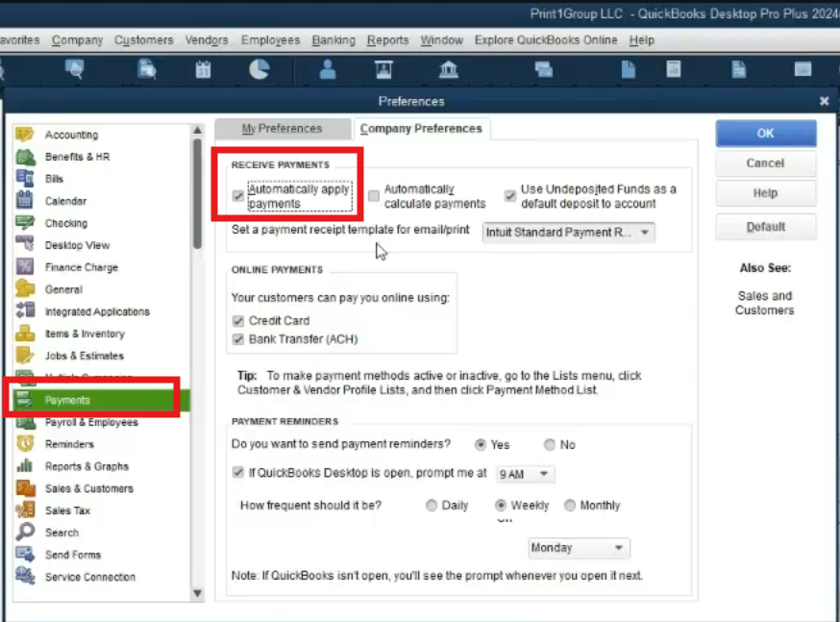The width and height of the screenshot is (840, 622).
Task: Uncheck Bank Transfer (ACH) option
Action: 237,339
